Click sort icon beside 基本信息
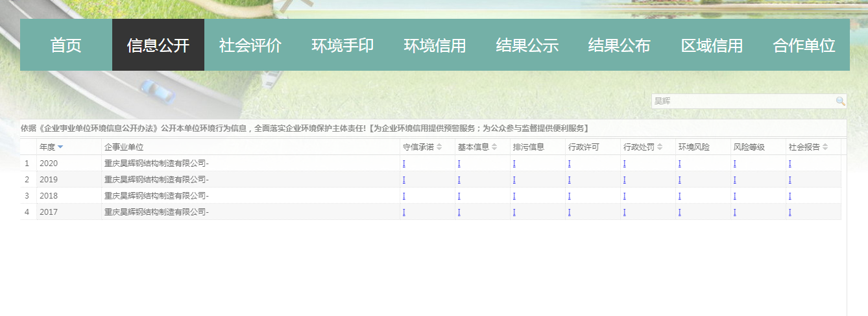 [494, 147]
